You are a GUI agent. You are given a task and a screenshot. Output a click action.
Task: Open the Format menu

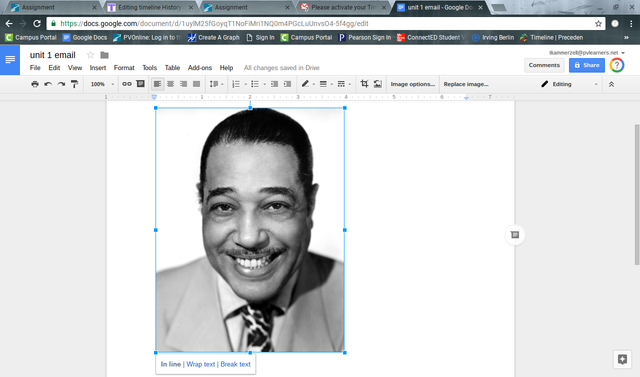(124, 68)
